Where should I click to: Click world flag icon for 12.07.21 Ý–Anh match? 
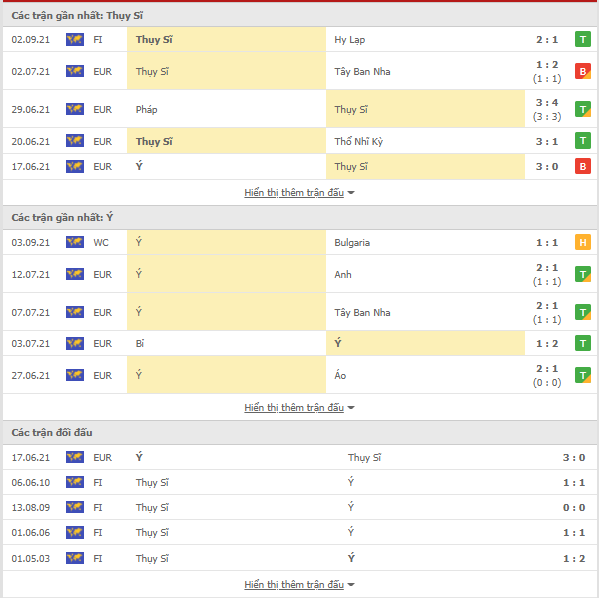click(x=74, y=274)
